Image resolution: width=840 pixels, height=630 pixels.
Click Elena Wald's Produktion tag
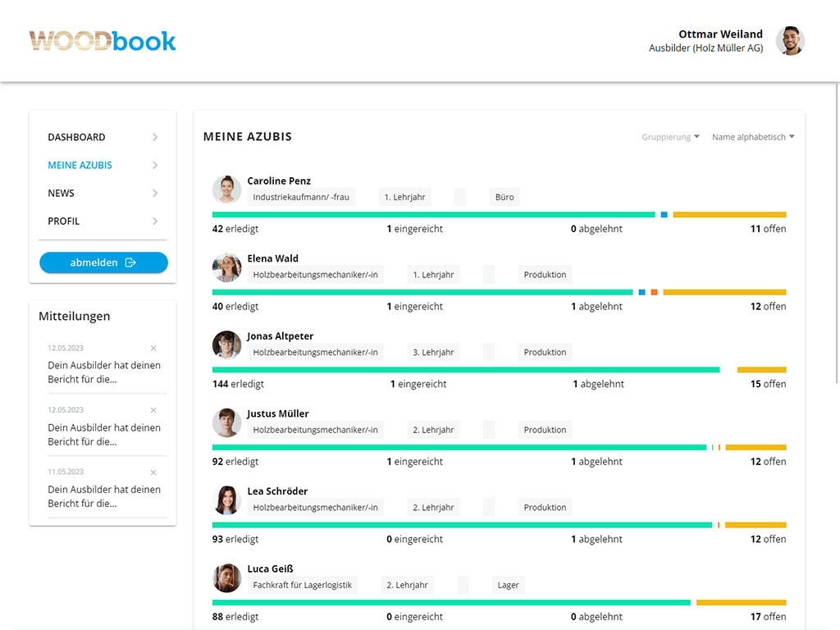click(545, 275)
